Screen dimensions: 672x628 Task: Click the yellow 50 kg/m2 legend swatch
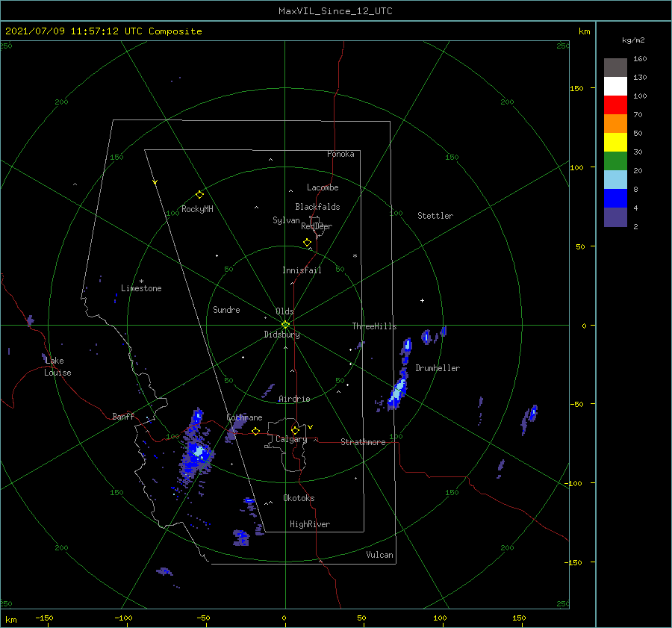tap(615, 142)
